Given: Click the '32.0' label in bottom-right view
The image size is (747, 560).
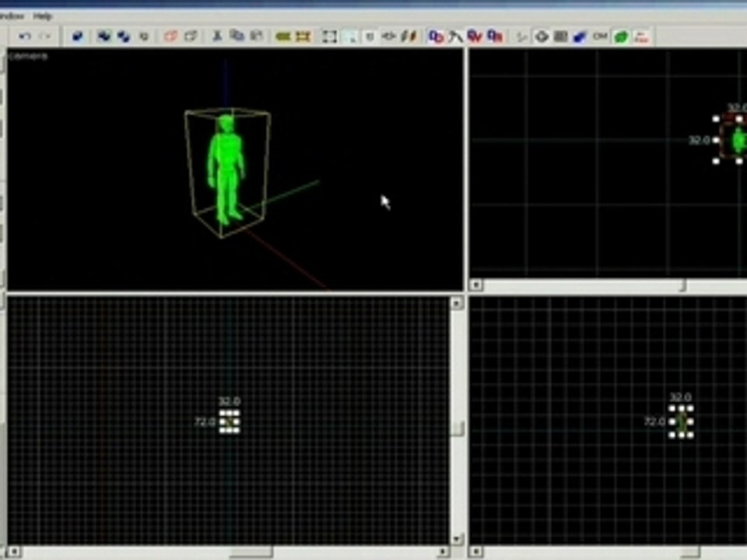Looking at the screenshot, I should point(680,397).
